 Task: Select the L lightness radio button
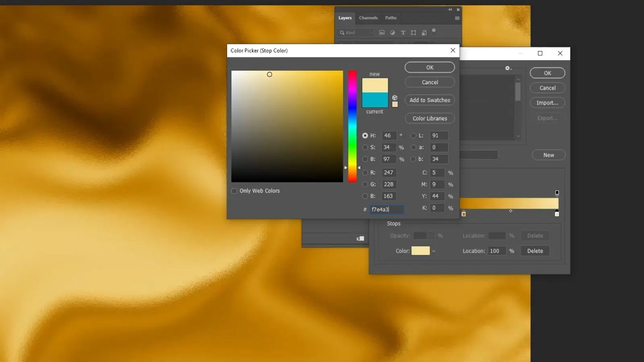413,136
